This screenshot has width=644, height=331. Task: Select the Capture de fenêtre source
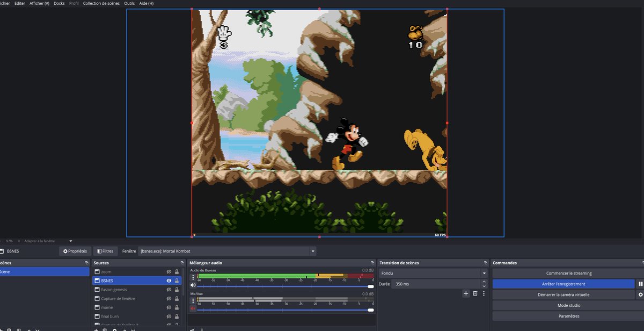[x=137, y=298]
